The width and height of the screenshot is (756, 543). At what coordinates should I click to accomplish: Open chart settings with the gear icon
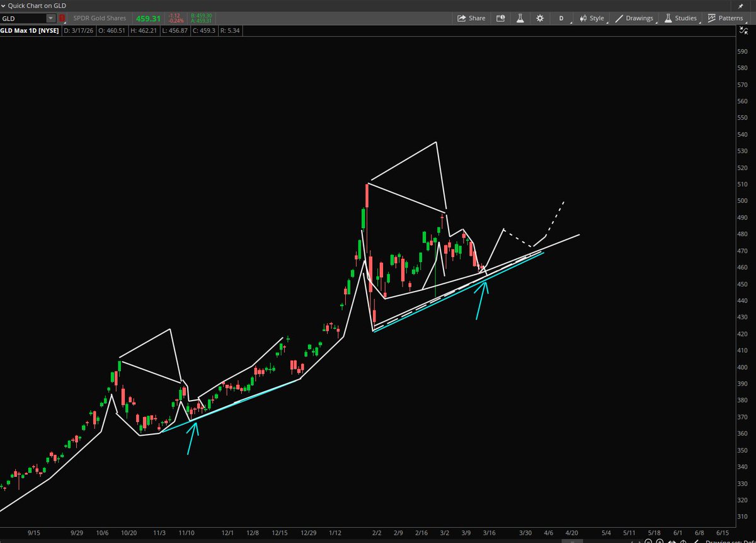pyautogui.click(x=540, y=18)
